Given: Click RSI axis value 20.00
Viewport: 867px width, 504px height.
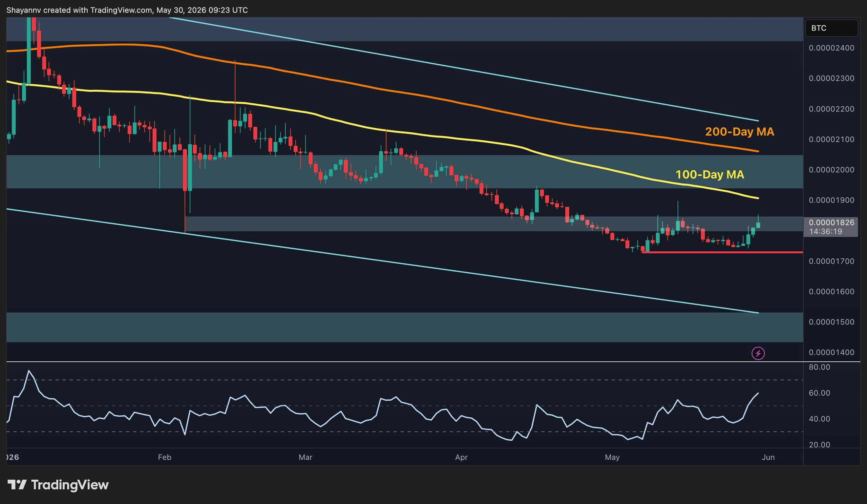Looking at the screenshot, I should click(x=819, y=444).
